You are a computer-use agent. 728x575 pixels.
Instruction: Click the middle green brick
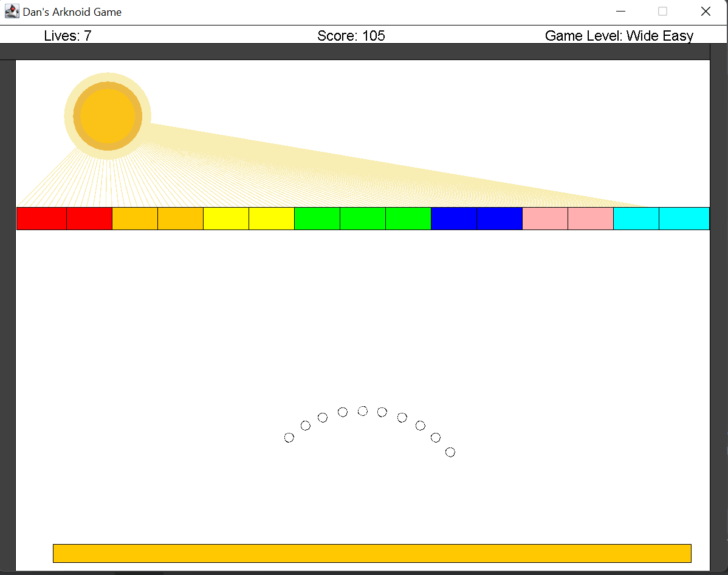[362, 218]
